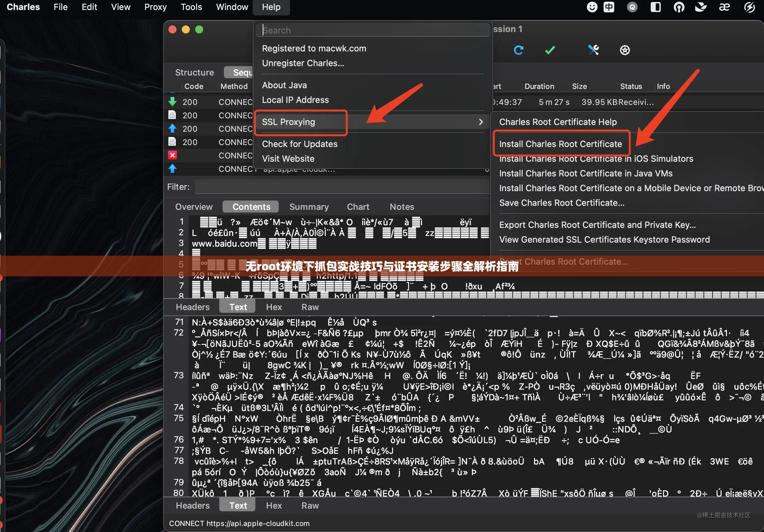Click the smiley face menu bar icon

coord(592,7)
